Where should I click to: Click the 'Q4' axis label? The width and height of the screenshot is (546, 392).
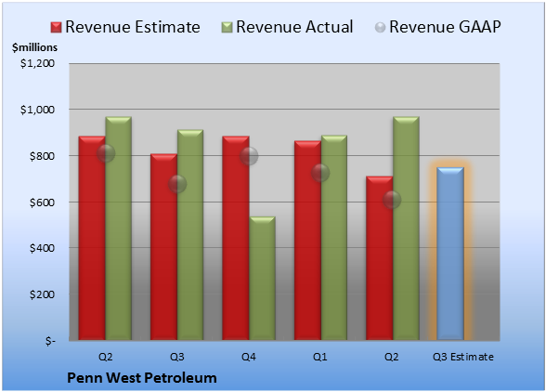(x=249, y=357)
